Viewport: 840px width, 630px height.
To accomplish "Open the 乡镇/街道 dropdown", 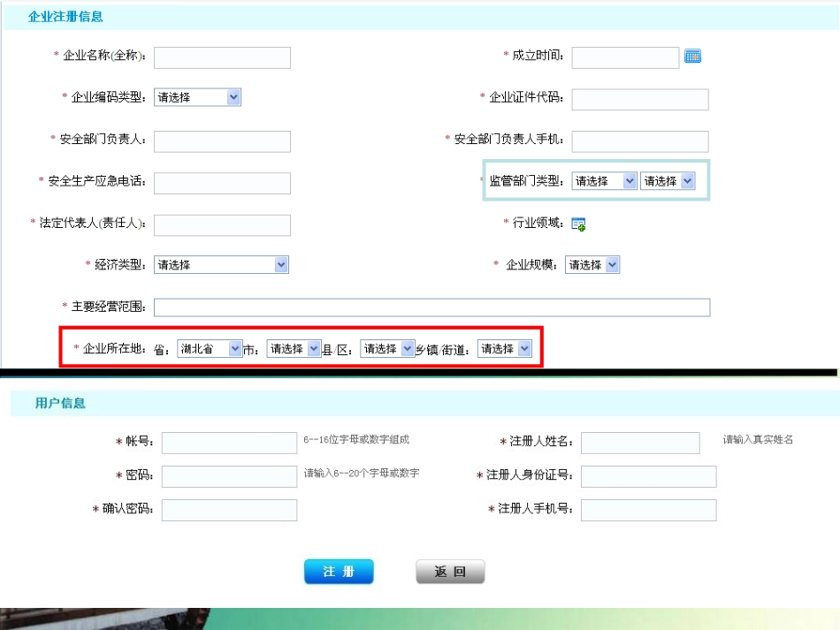I will point(505,349).
